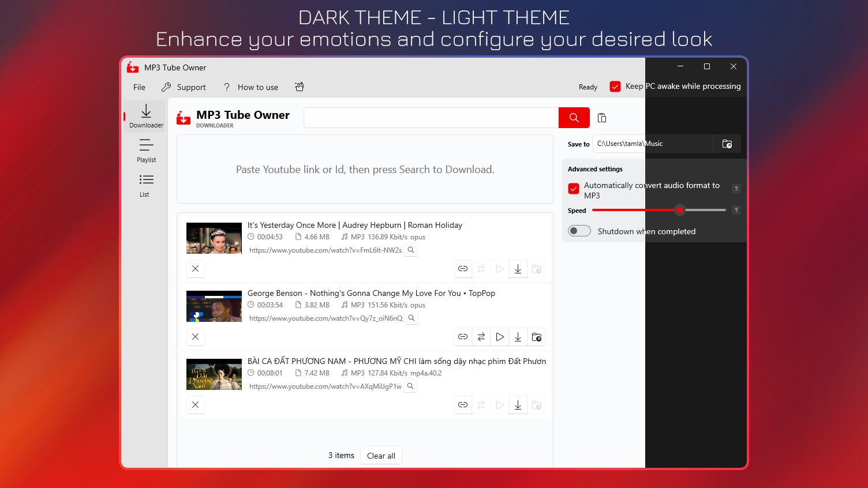Open folder containing George Benson file

[536, 337]
